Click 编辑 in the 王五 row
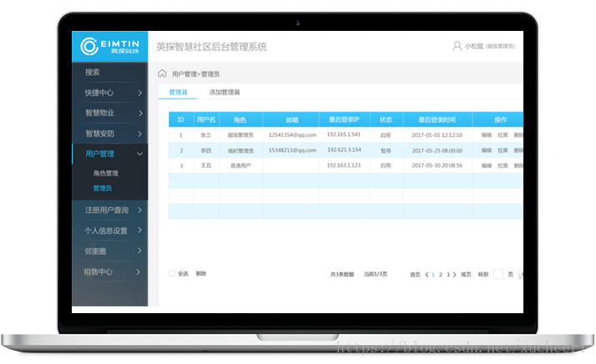Viewport: 596px width, 364px height. tap(487, 165)
